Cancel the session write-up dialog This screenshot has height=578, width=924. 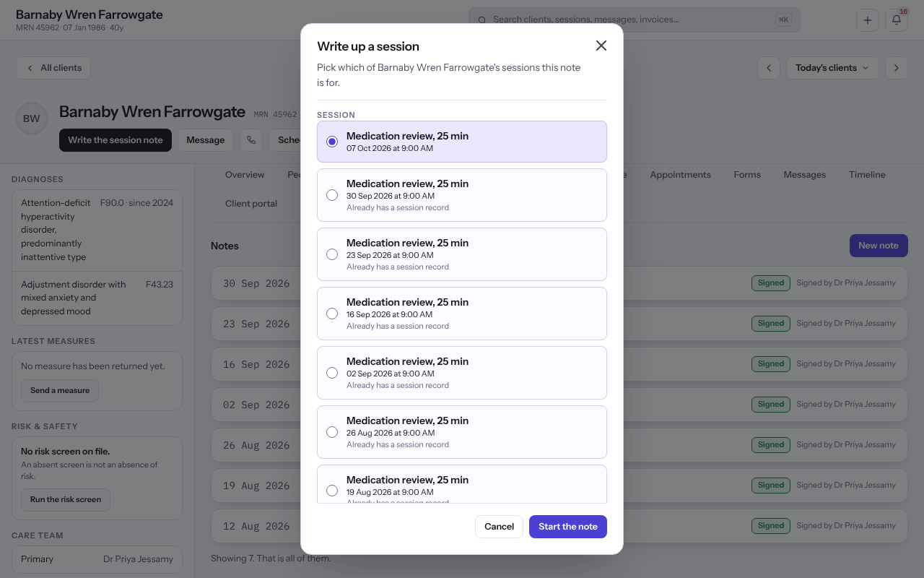pos(499,527)
